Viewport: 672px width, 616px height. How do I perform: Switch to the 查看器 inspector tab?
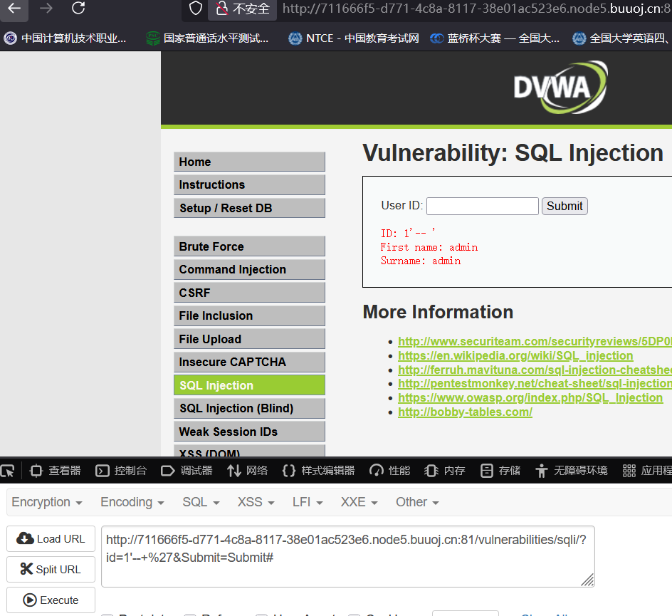pyautogui.click(x=56, y=471)
